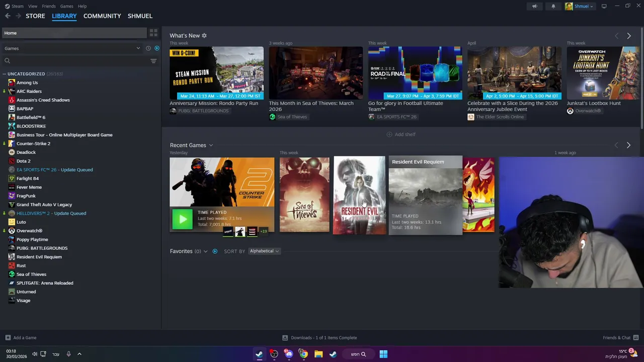The height and width of the screenshot is (362, 644).
Task: Show next Recent Games arrow
Action: (628, 145)
